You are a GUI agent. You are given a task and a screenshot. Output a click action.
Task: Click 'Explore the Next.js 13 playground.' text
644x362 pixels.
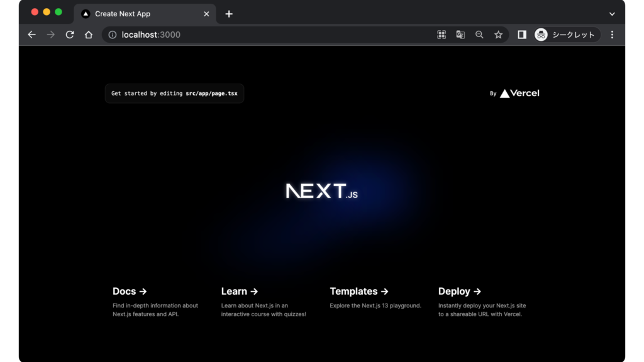click(x=375, y=305)
